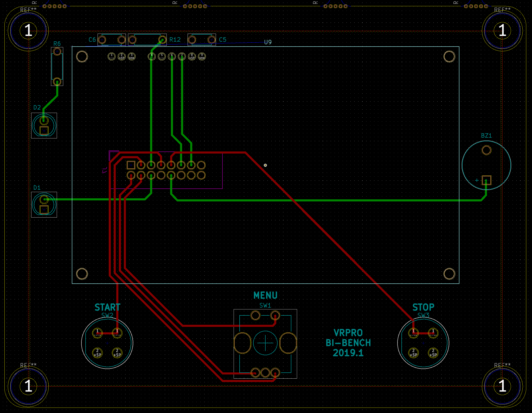Click the center cross of SW1 switch

[265, 343]
